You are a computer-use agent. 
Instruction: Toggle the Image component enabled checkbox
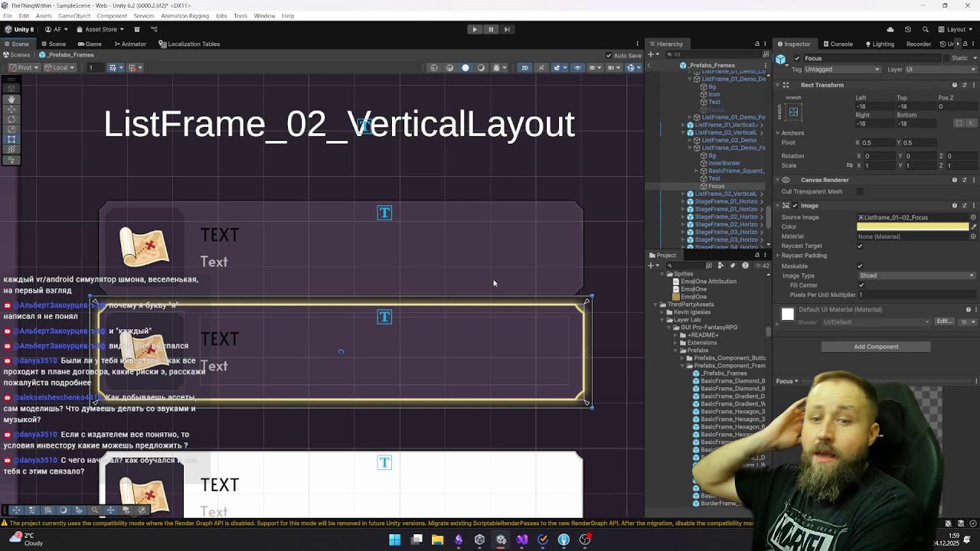(x=795, y=206)
